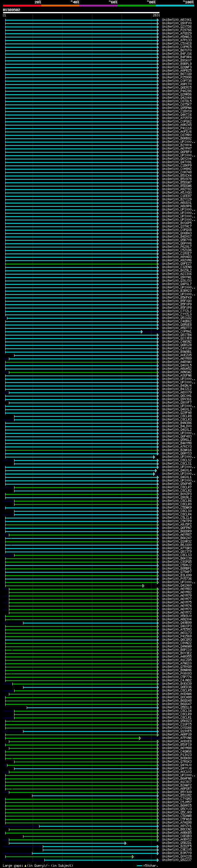This screenshot has width=197, height=868.
Task: Open hit UniRef100_P29766
Action: tap(177, 30)
